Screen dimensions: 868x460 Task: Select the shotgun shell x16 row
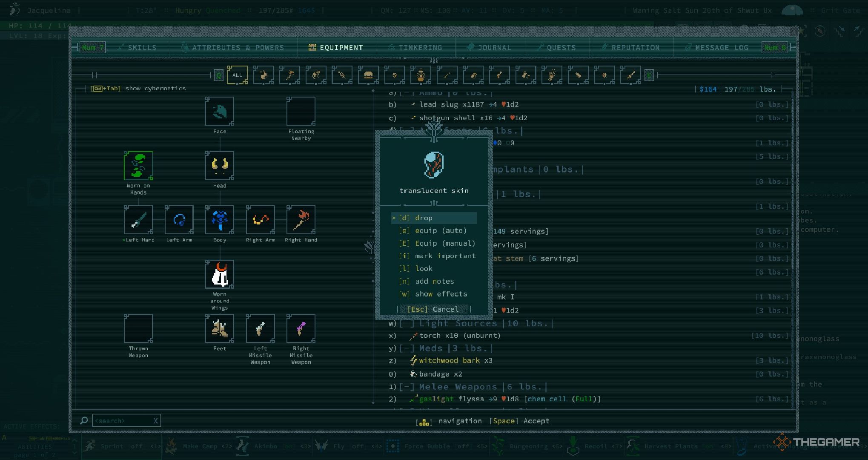[x=589, y=118]
